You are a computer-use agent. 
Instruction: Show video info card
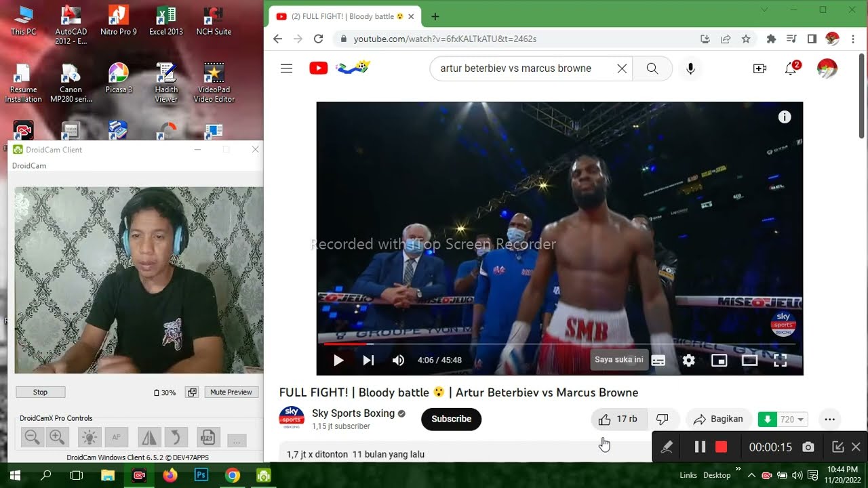[x=785, y=117]
